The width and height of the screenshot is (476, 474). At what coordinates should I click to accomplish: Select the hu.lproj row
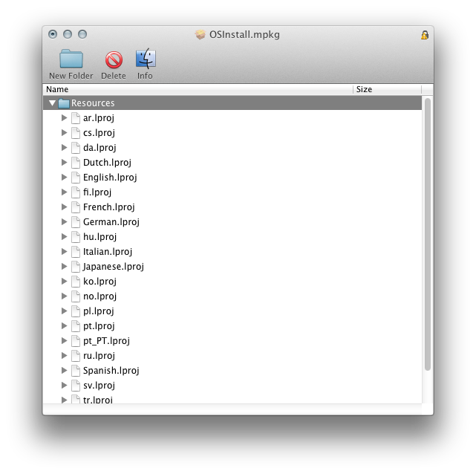[232, 237]
